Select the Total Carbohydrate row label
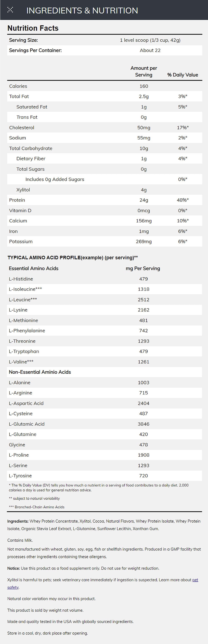The width and height of the screenshot is (208, 644). (x=31, y=148)
